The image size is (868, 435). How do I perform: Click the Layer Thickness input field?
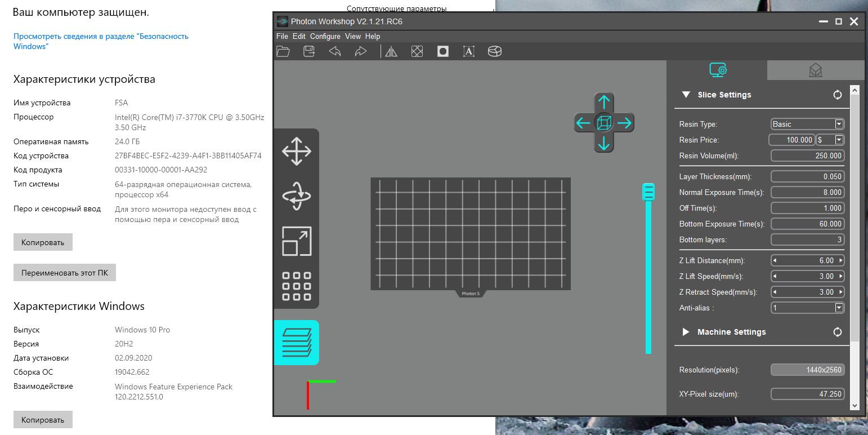807,176
